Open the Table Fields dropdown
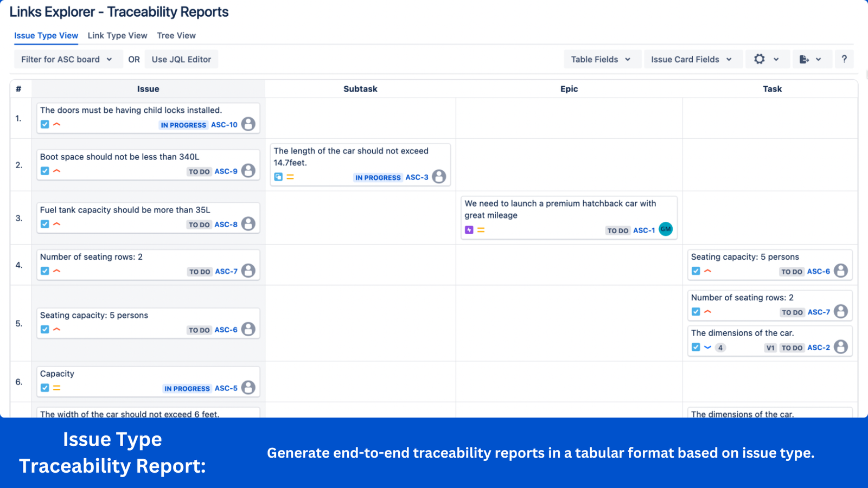 601,60
